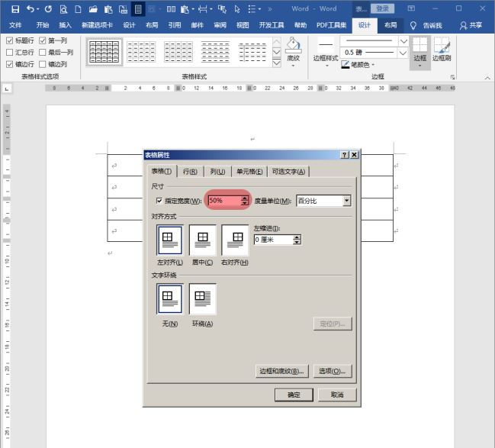Viewport: 495px width, 448px height.
Task: Switch to the 单元格 (Cell) tab
Action: 249,172
